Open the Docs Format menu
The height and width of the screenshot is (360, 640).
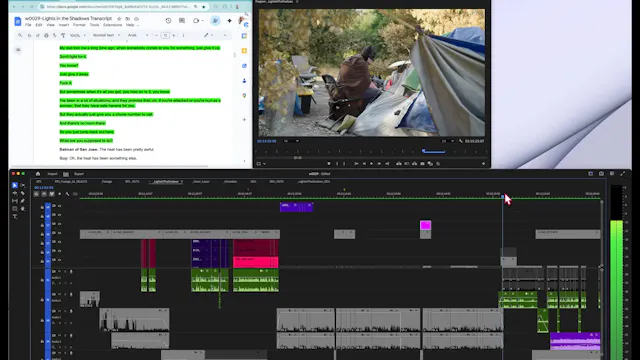pos(79,25)
